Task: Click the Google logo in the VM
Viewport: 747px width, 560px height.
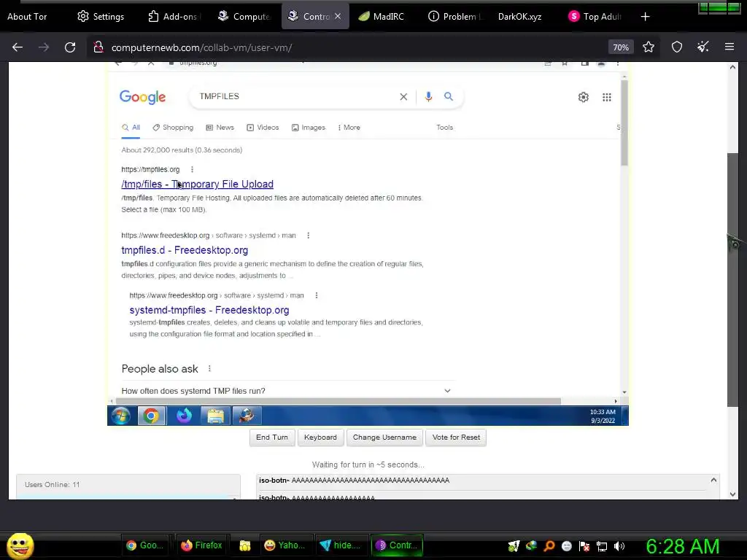Action: point(142,97)
